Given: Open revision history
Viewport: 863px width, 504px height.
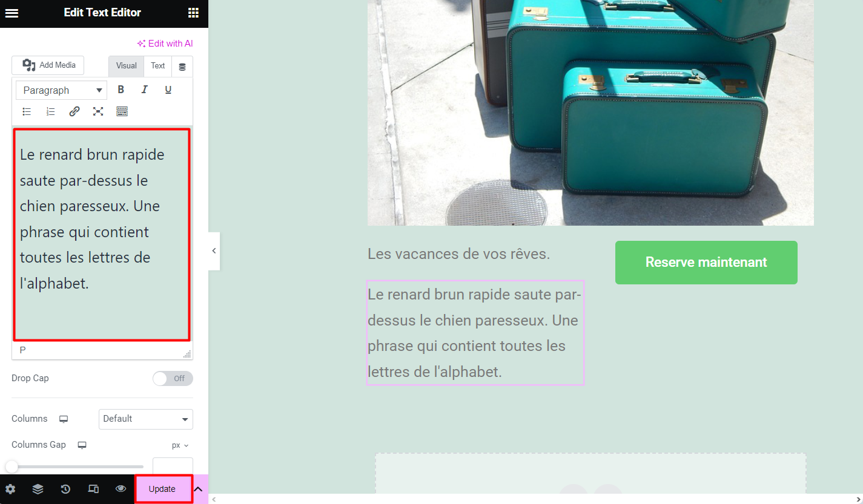Looking at the screenshot, I should click(x=65, y=489).
